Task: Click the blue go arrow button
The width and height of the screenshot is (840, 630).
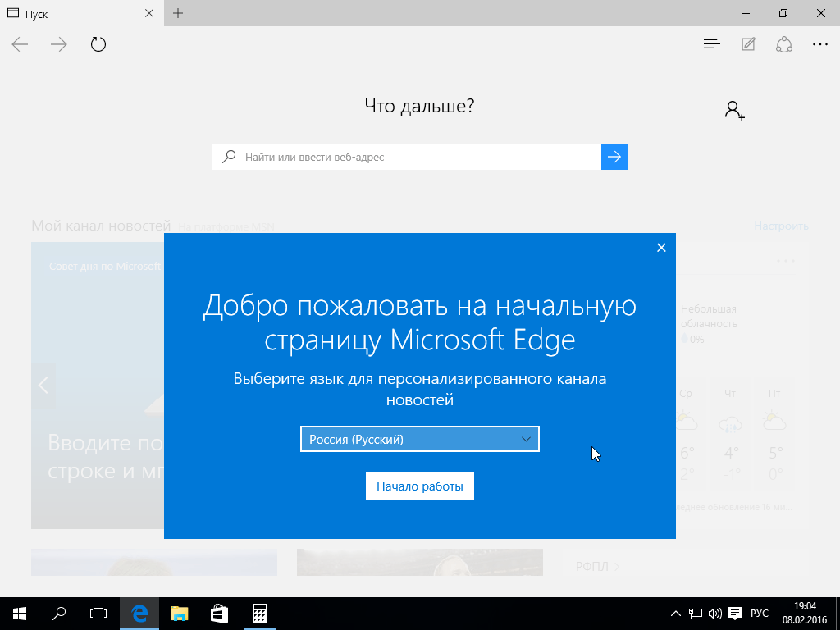Action: pyautogui.click(x=614, y=157)
